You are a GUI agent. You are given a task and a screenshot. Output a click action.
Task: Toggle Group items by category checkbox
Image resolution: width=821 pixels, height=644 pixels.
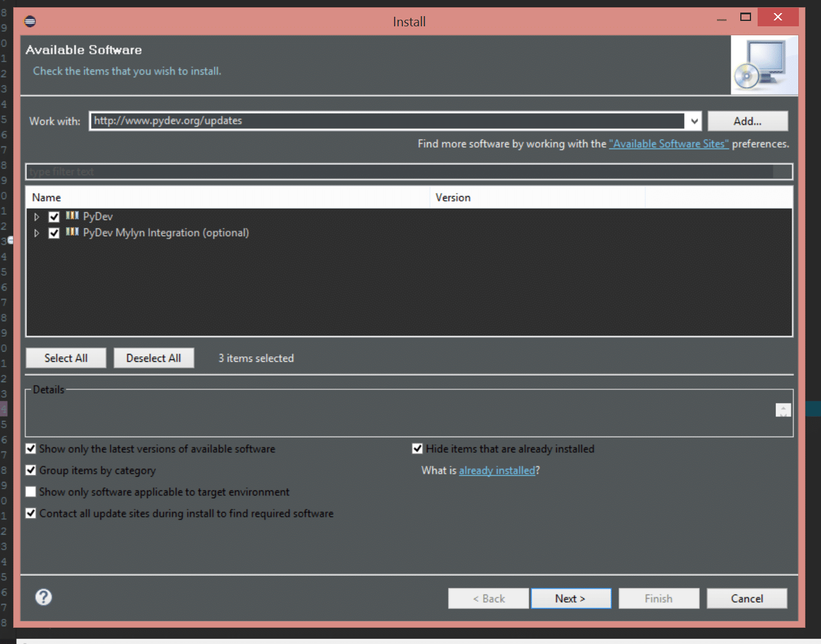coord(31,470)
